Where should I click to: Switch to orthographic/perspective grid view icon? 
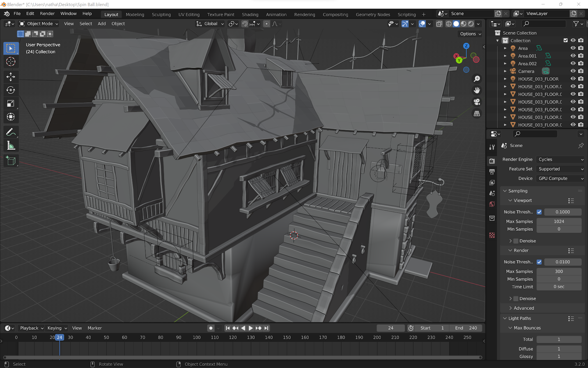pyautogui.click(x=477, y=114)
